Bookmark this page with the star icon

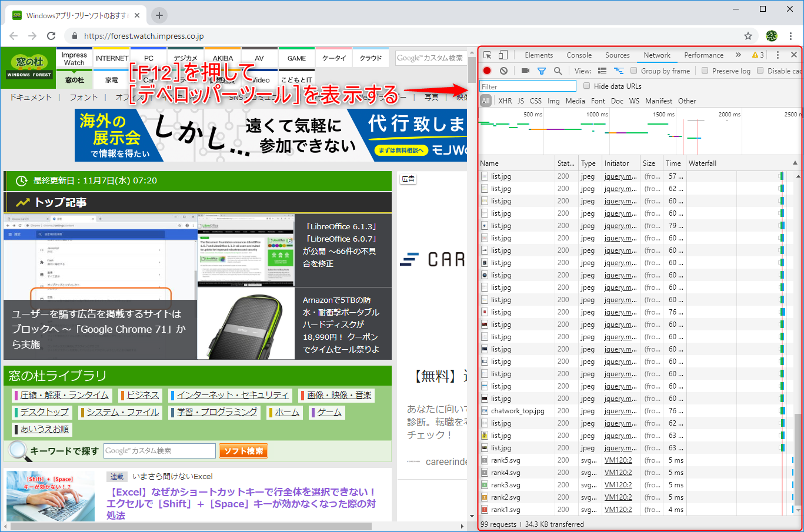click(748, 36)
